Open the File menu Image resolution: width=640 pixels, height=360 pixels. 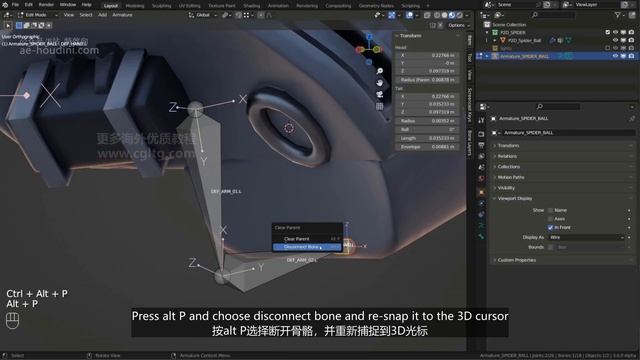click(x=15, y=5)
